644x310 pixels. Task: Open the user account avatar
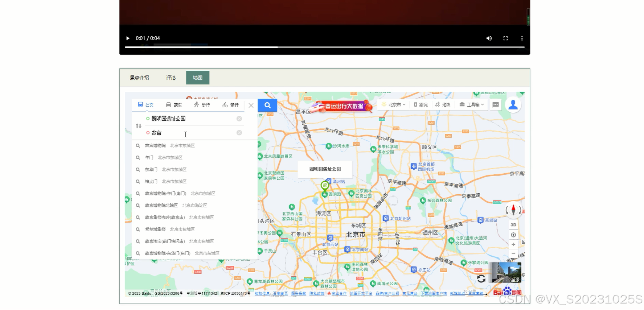click(513, 105)
